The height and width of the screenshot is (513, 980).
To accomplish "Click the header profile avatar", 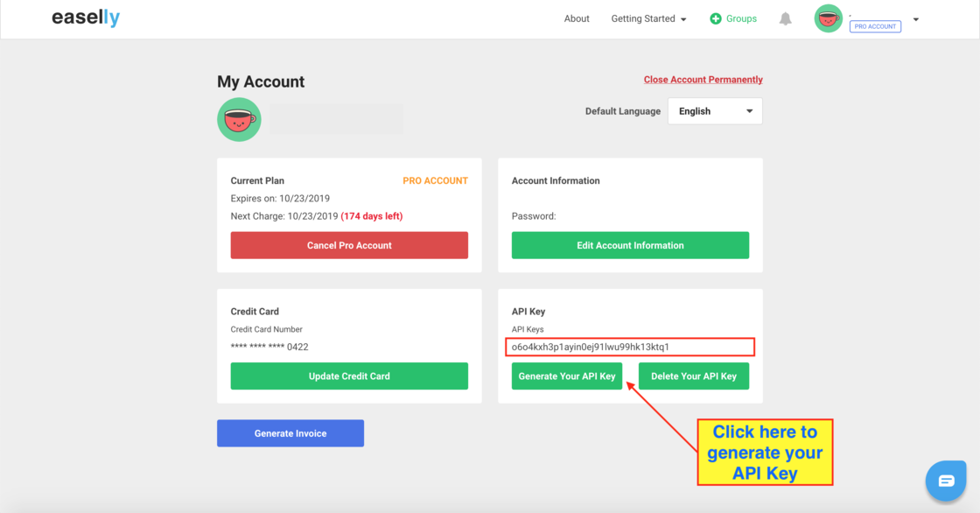I will coord(828,18).
